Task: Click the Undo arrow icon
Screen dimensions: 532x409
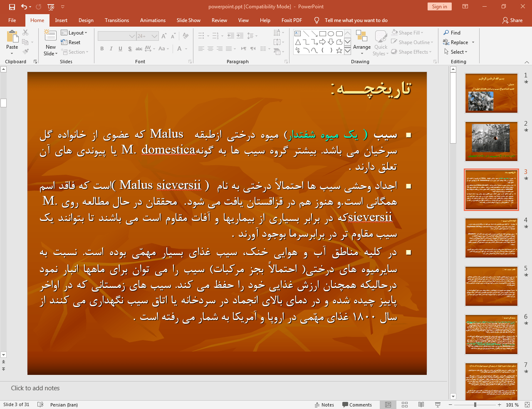Action: pos(24,7)
